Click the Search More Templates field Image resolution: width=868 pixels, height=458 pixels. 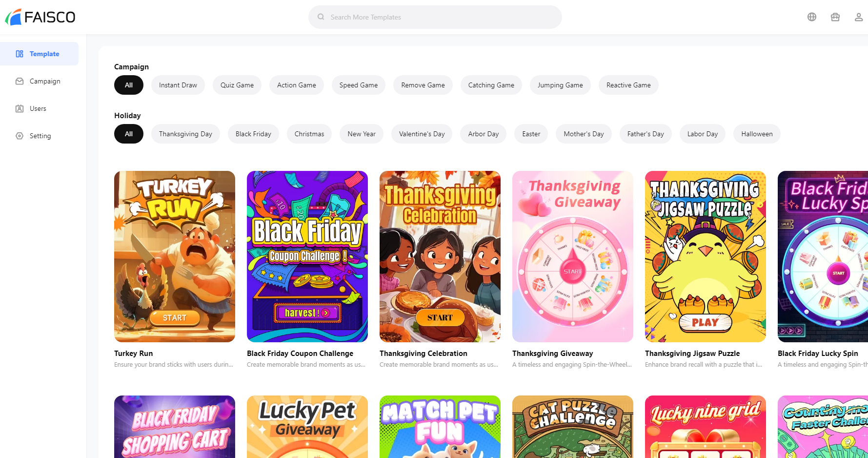(x=435, y=17)
